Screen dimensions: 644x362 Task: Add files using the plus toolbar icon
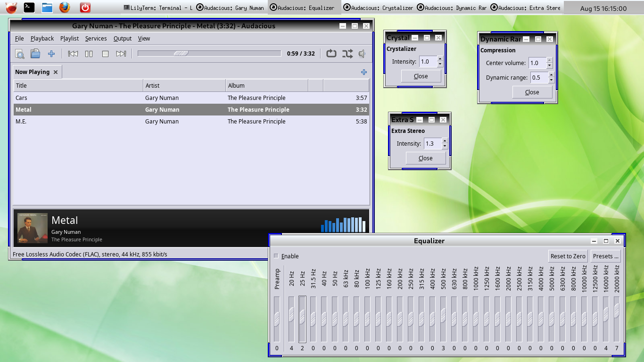click(51, 54)
